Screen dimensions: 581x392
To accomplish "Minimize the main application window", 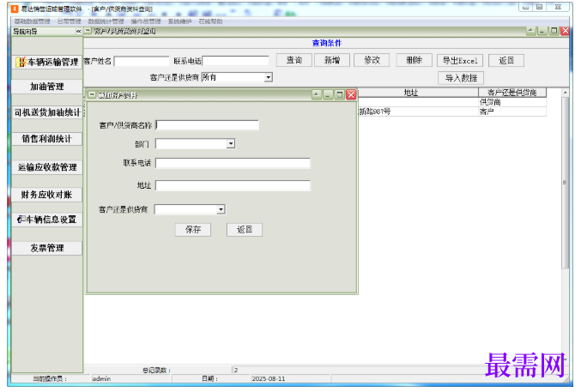I will pyautogui.click(x=526, y=8).
